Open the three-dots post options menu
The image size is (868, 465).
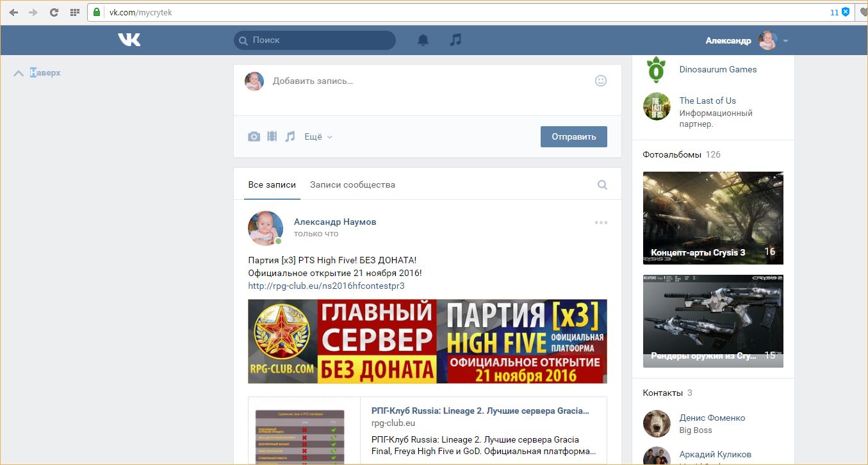(601, 222)
